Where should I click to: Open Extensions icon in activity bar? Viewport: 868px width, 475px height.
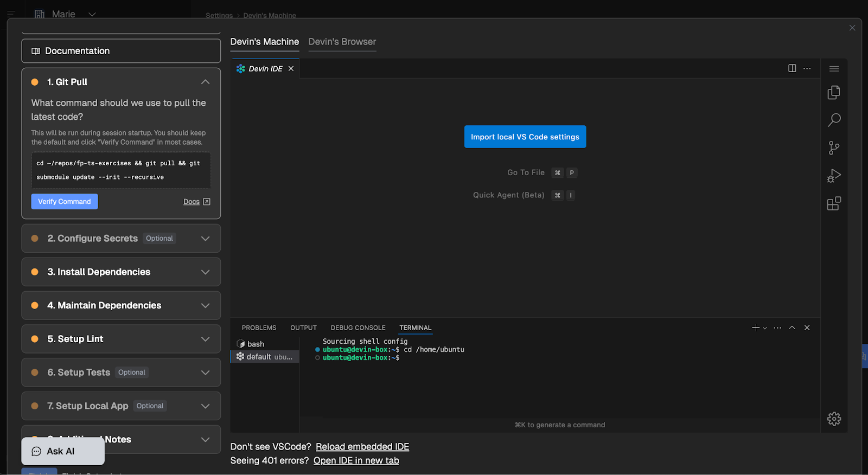(x=834, y=203)
